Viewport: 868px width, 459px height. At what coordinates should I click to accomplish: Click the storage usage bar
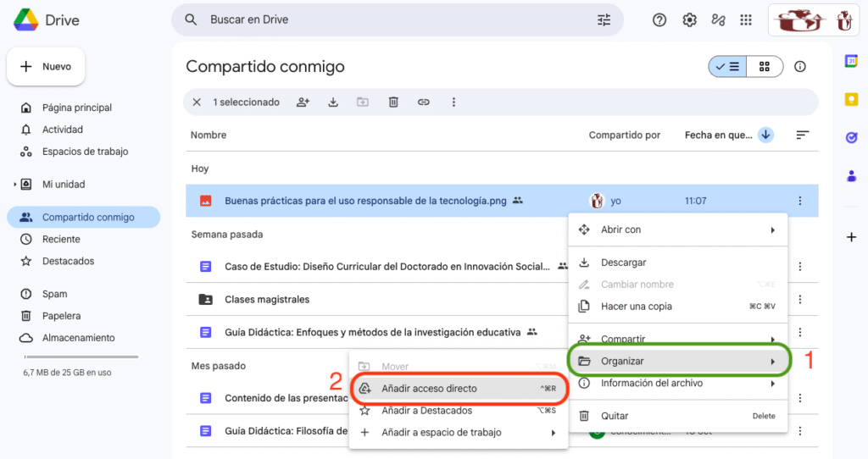coord(81,357)
